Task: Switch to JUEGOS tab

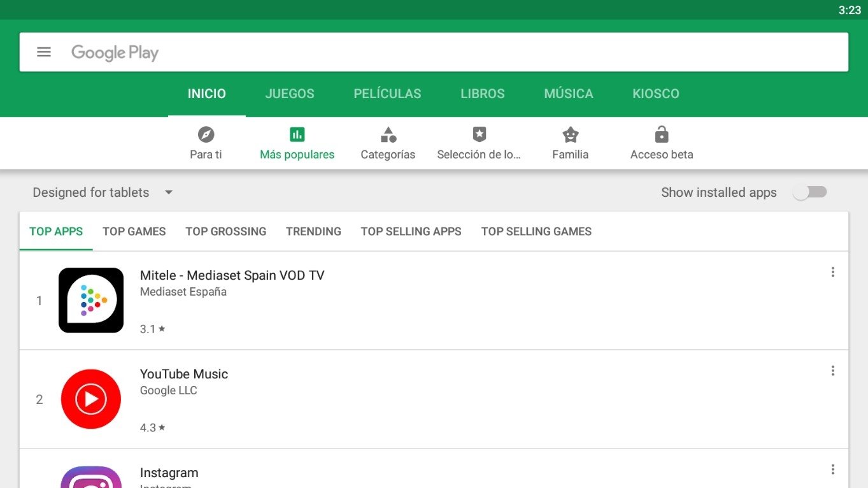Action: (290, 94)
